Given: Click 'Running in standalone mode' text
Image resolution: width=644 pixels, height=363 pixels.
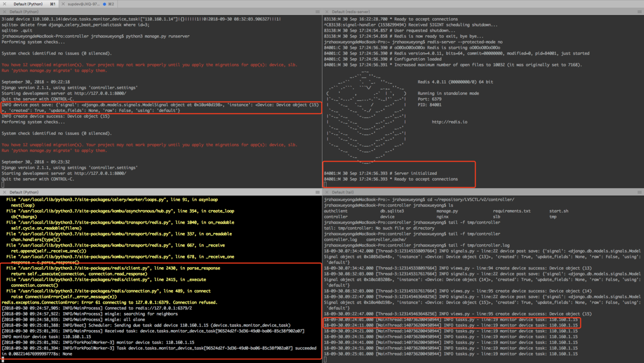Looking at the screenshot, I should tap(448, 93).
